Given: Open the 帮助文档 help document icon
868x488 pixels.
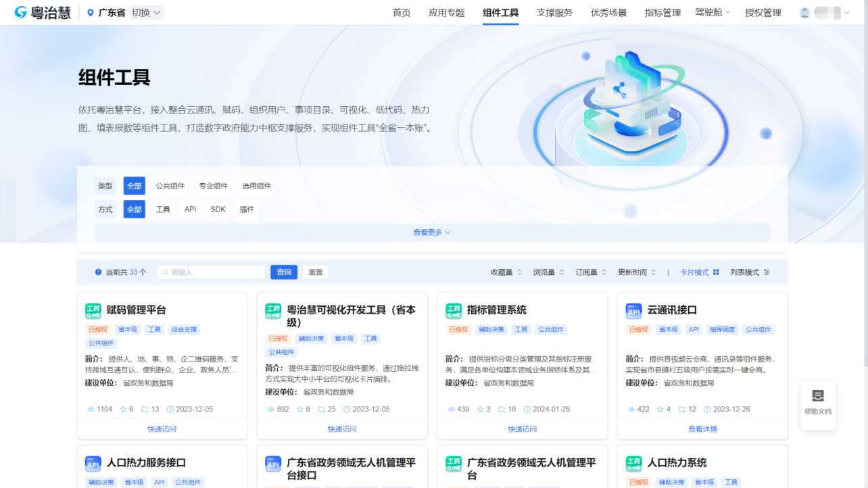Looking at the screenshot, I should [818, 397].
